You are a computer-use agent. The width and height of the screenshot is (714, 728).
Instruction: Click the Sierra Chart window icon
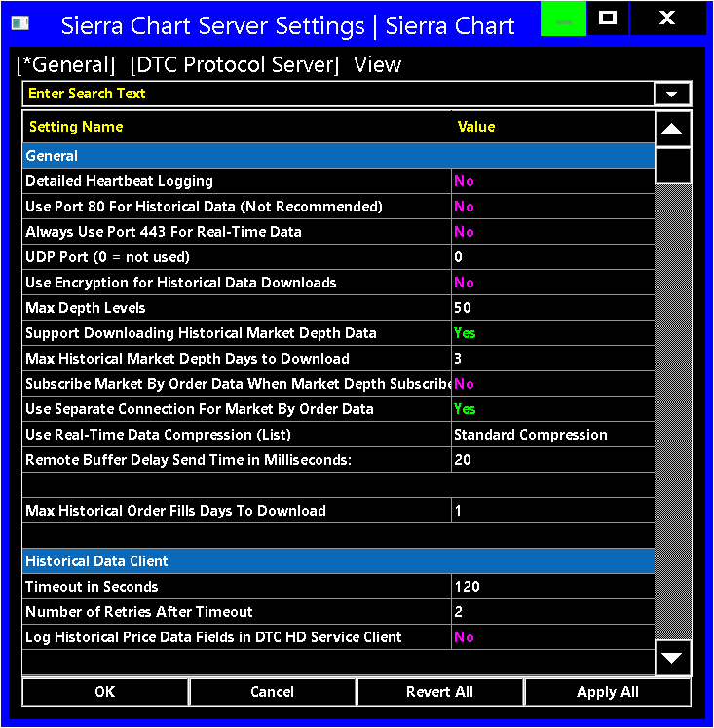coord(19,22)
